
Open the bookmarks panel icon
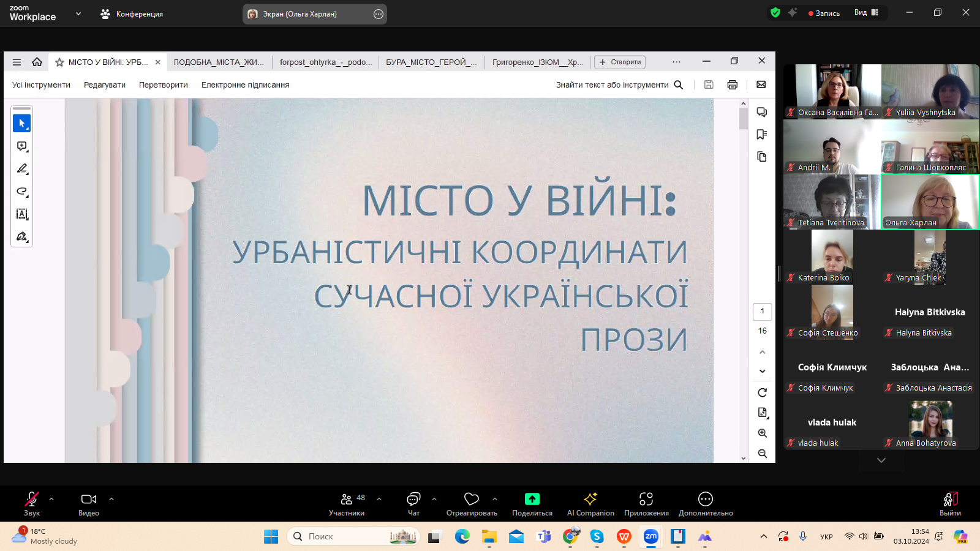pyautogui.click(x=761, y=135)
